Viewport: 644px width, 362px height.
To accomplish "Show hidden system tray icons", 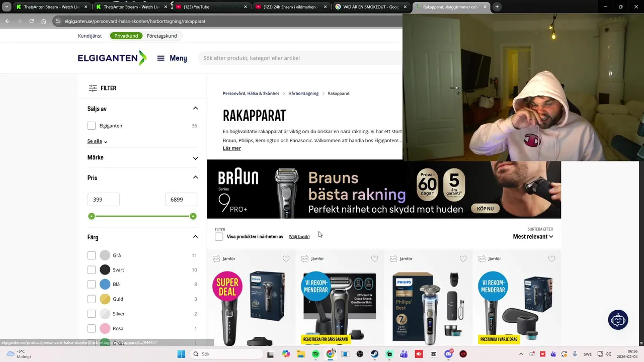I will click(x=521, y=354).
